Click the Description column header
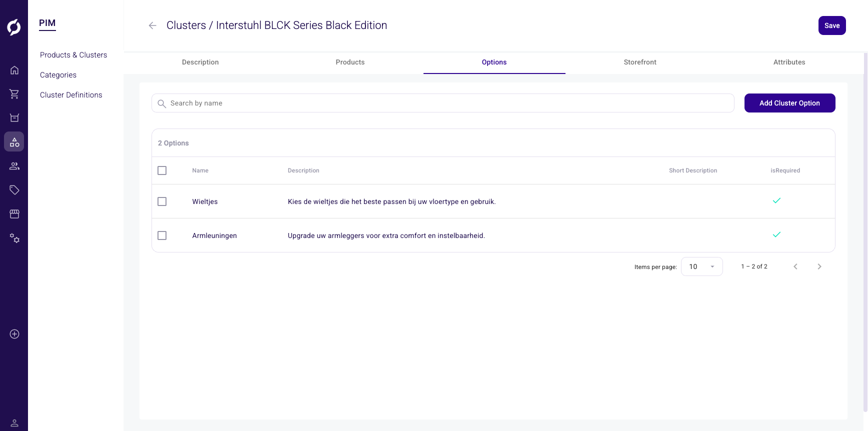 [303, 170]
